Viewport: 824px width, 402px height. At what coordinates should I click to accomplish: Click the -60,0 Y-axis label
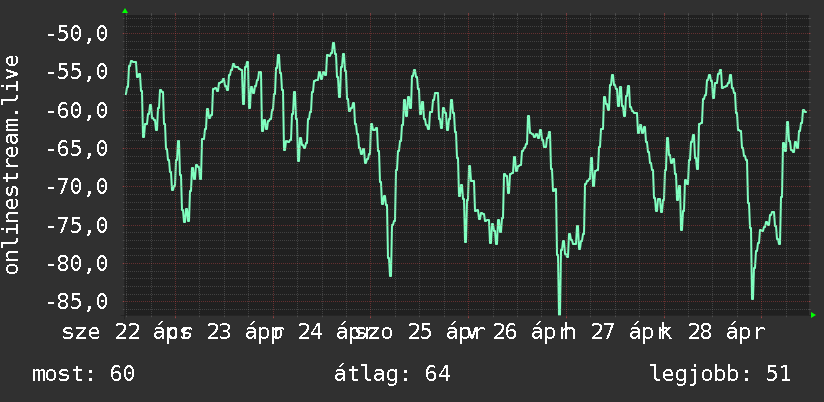77,110
